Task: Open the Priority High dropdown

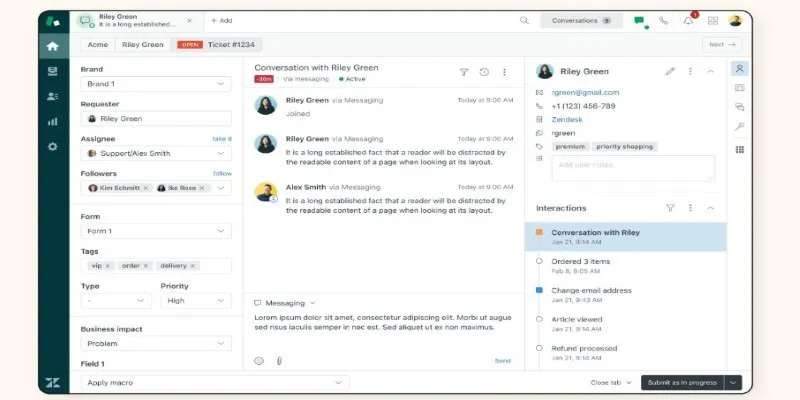Action: 196,301
